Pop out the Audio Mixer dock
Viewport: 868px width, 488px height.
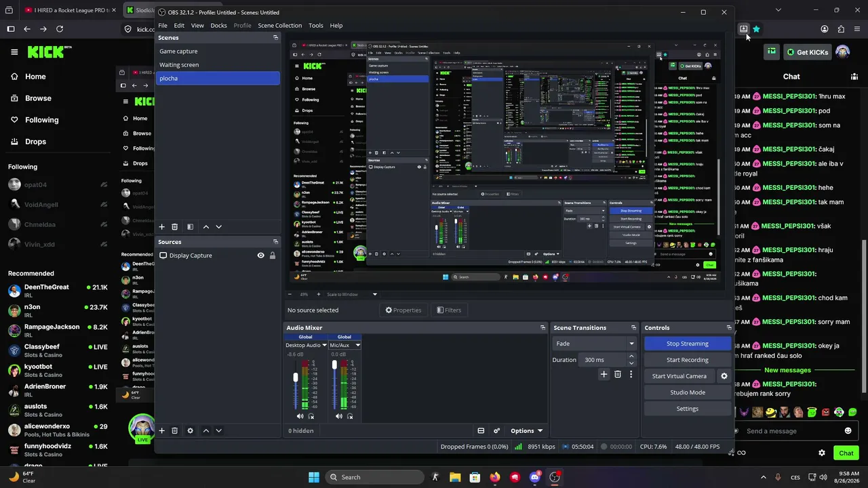542,327
